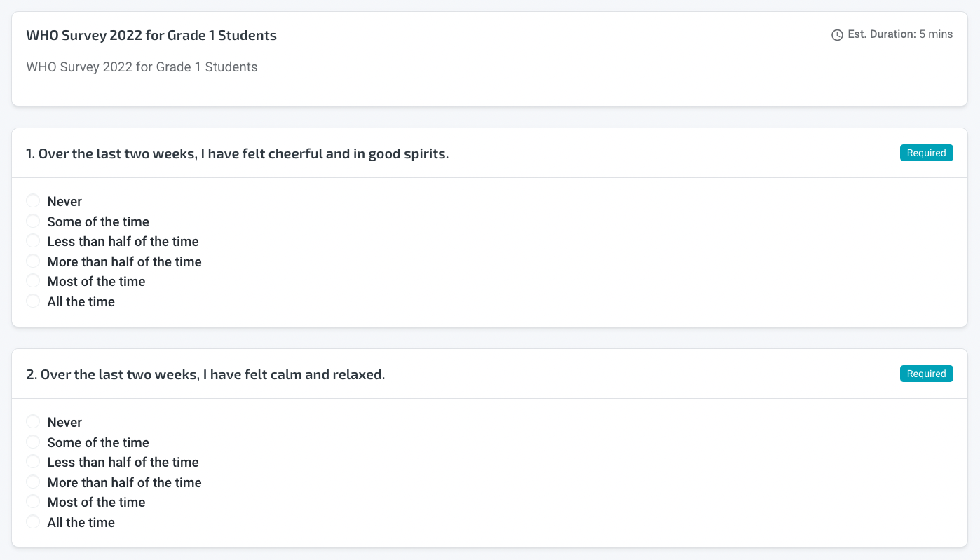Select "Most of the time" for cheerful question
Screen dimensions: 980x560
click(x=33, y=281)
